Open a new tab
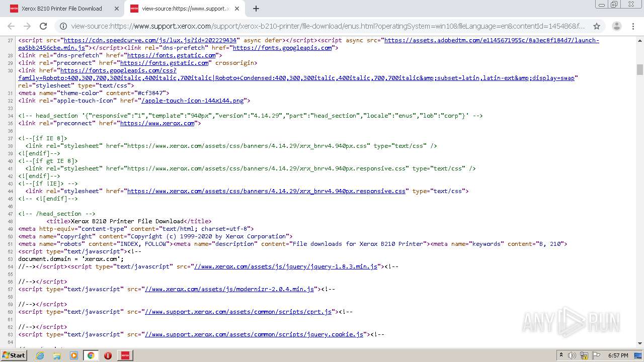 point(256,9)
